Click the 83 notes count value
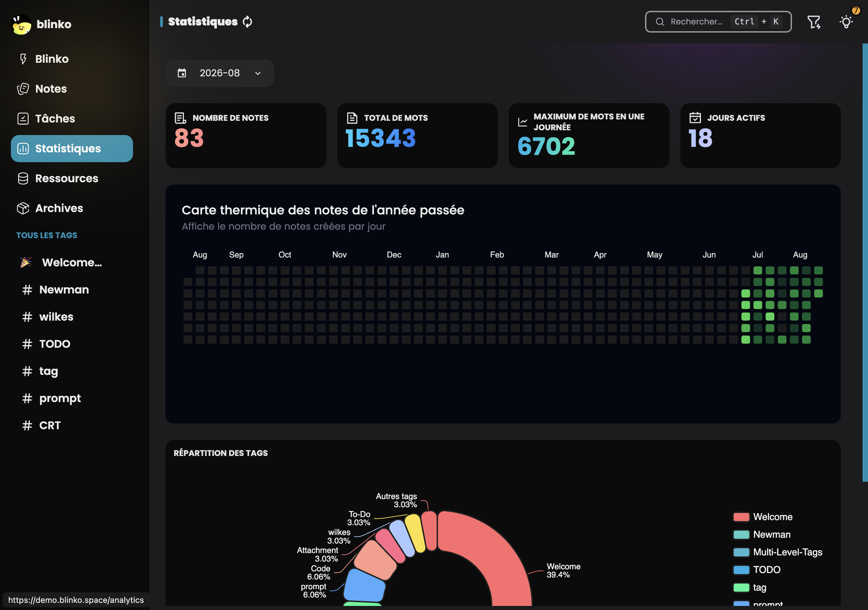 pyautogui.click(x=189, y=138)
